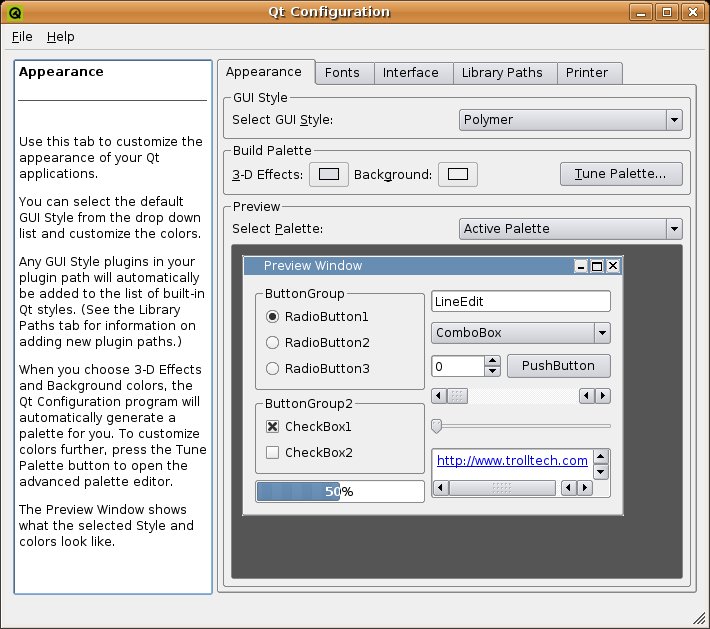Click the Preview Window minimize icon
Image resolution: width=710 pixels, height=629 pixels.
[581, 266]
